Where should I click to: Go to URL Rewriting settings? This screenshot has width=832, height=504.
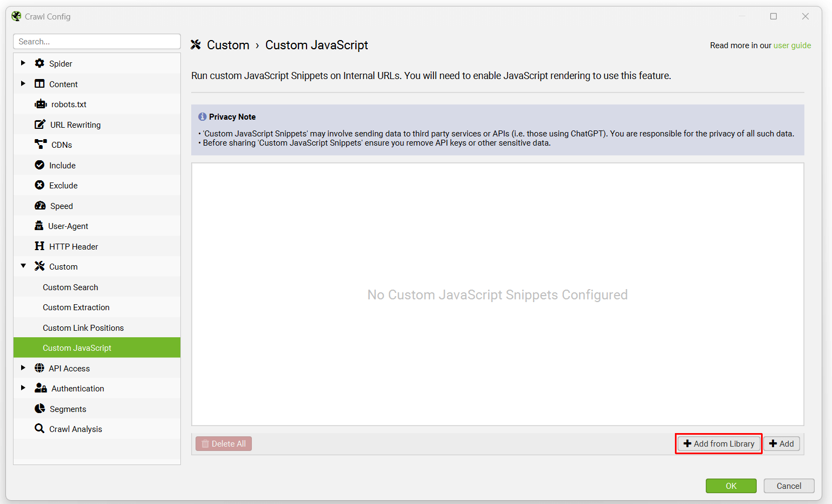tap(97, 125)
